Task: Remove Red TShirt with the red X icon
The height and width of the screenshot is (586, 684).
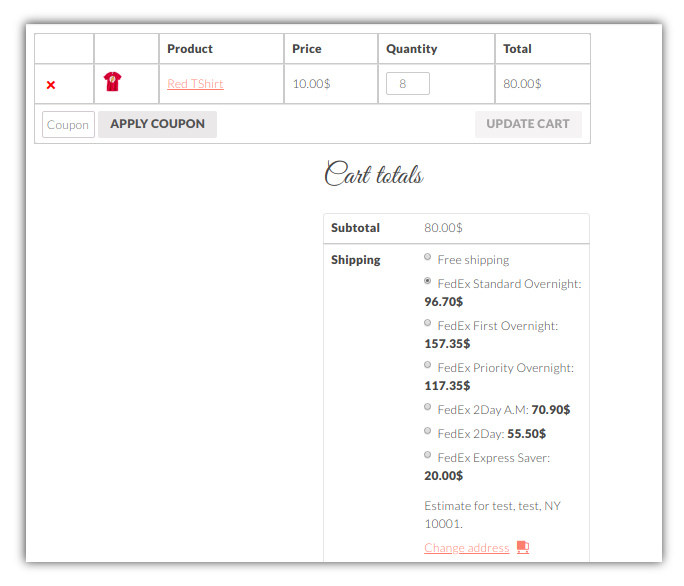Action: (51, 85)
